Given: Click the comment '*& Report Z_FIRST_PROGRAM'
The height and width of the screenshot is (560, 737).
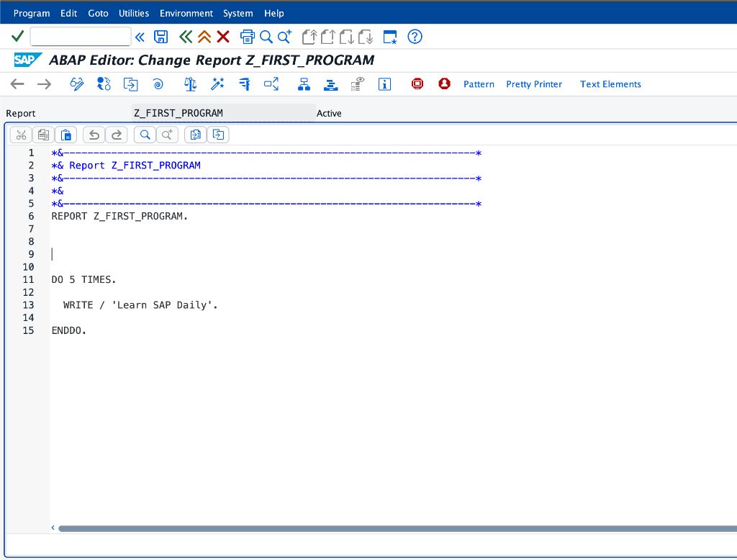Looking at the screenshot, I should (126, 166).
